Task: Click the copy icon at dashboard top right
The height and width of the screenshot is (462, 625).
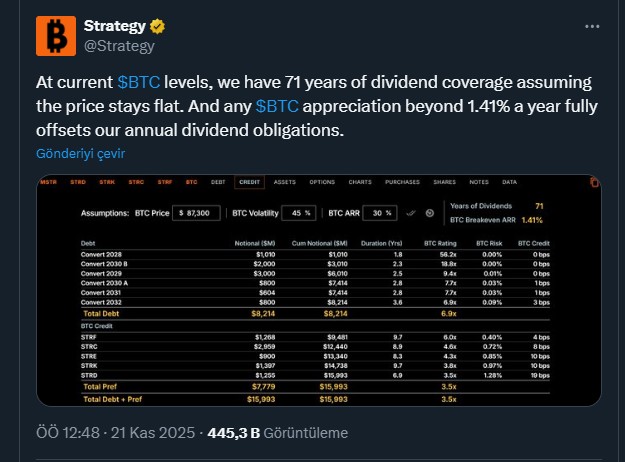Action: [x=593, y=182]
